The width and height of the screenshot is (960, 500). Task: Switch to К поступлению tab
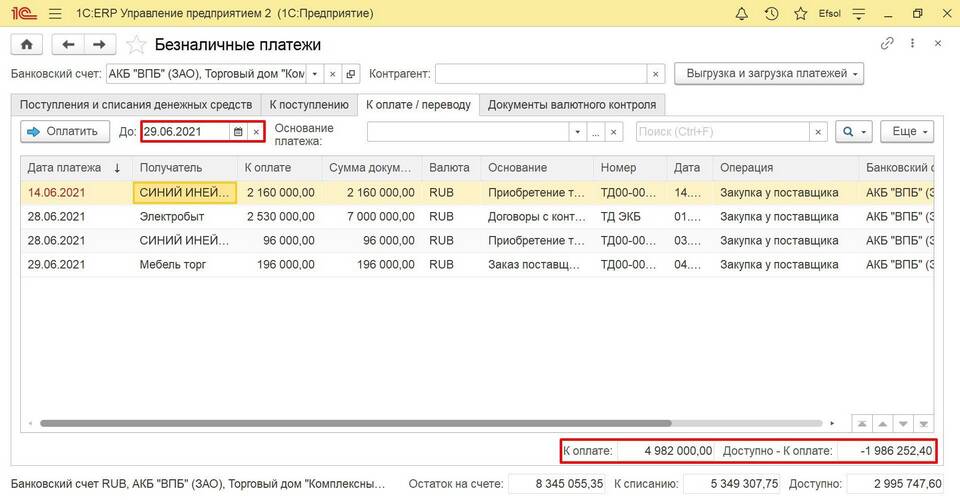309,105
